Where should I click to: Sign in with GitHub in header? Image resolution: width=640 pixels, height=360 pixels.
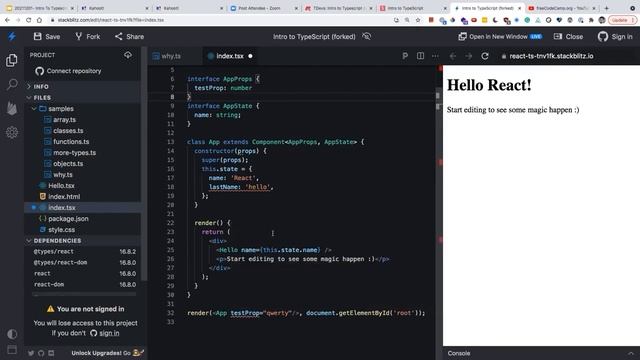[x=615, y=36]
